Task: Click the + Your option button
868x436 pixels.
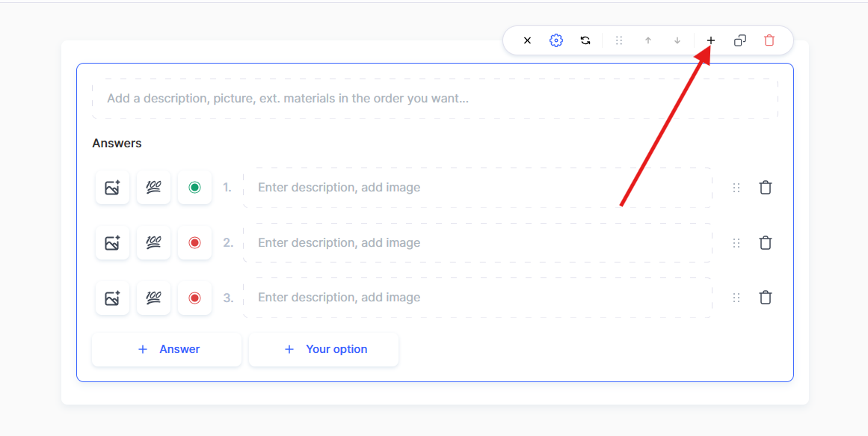Action: click(x=324, y=349)
